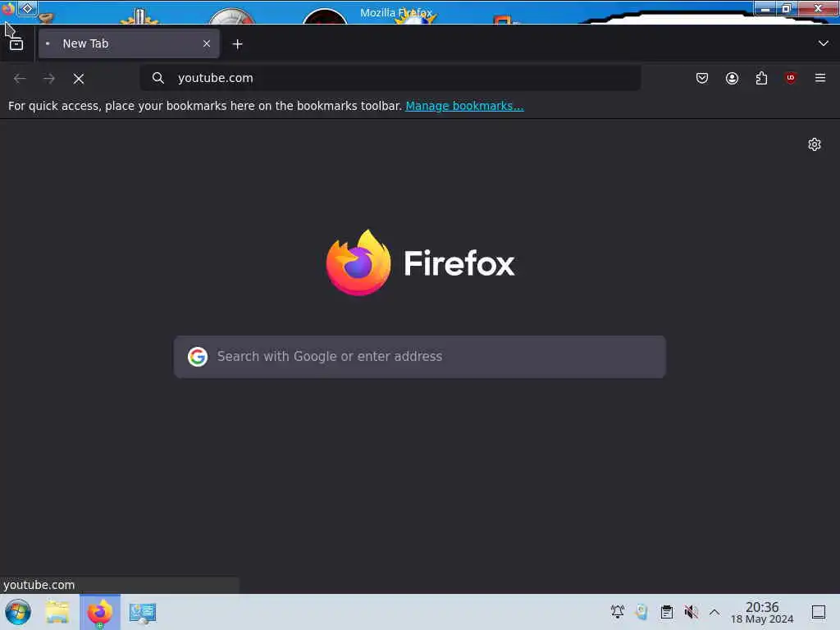Open the system settings taskbar icon
The image size is (840, 630).
point(143,613)
